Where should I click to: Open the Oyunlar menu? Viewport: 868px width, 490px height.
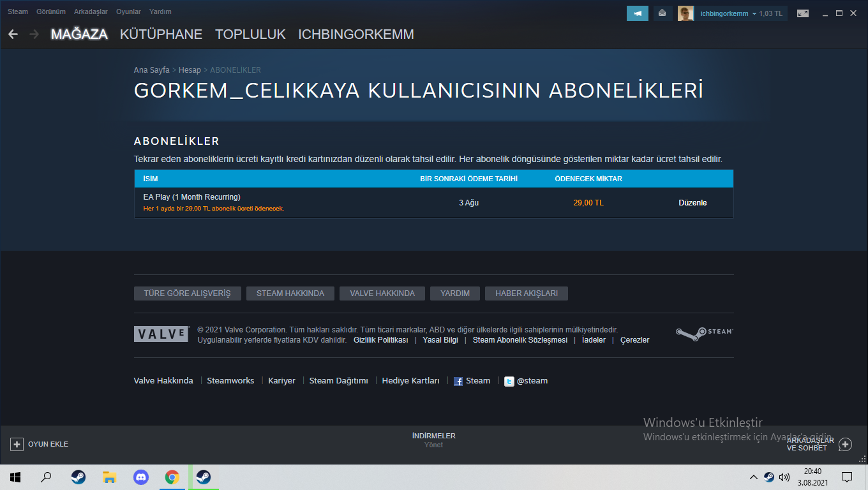pyautogui.click(x=128, y=11)
